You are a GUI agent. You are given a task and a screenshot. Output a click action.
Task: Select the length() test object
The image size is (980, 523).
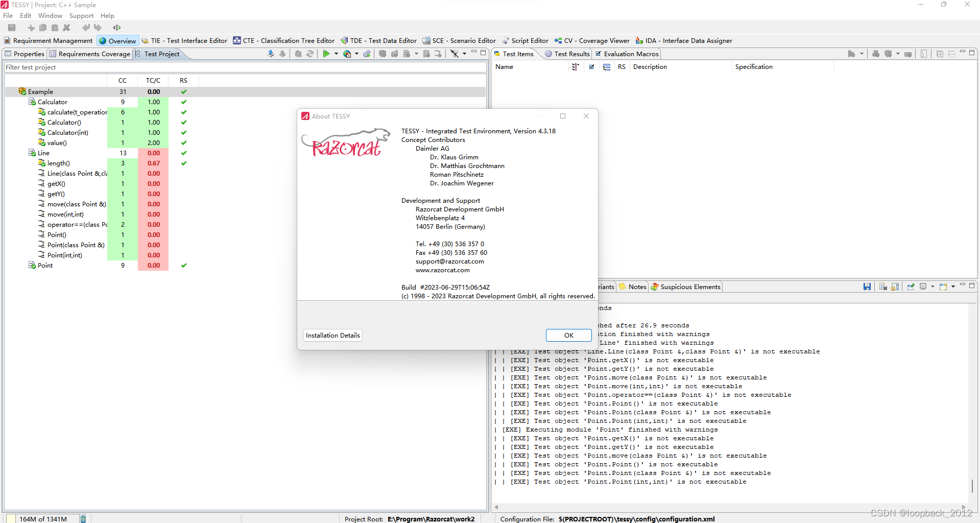point(58,163)
